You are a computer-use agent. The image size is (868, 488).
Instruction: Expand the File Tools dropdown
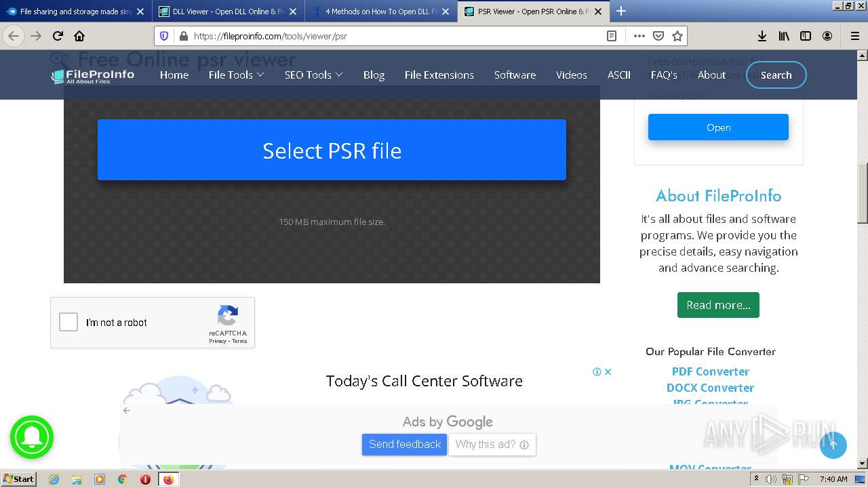pyautogui.click(x=236, y=75)
